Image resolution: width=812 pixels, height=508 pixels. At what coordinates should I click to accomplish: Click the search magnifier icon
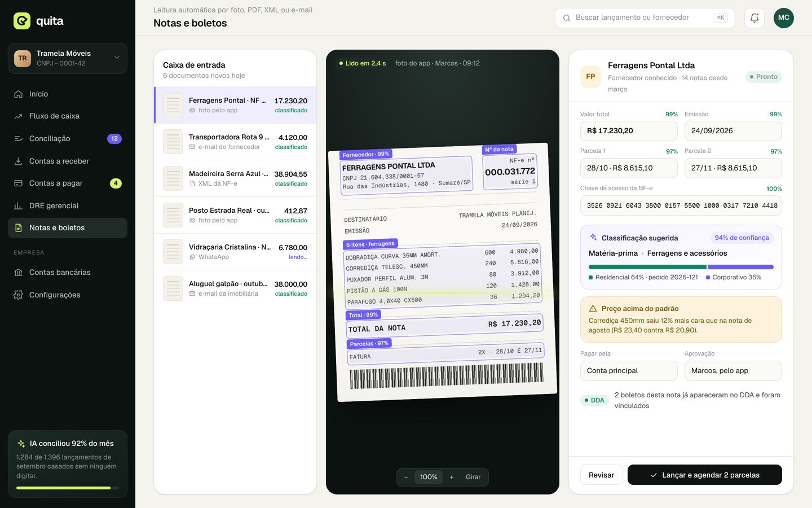click(x=567, y=18)
